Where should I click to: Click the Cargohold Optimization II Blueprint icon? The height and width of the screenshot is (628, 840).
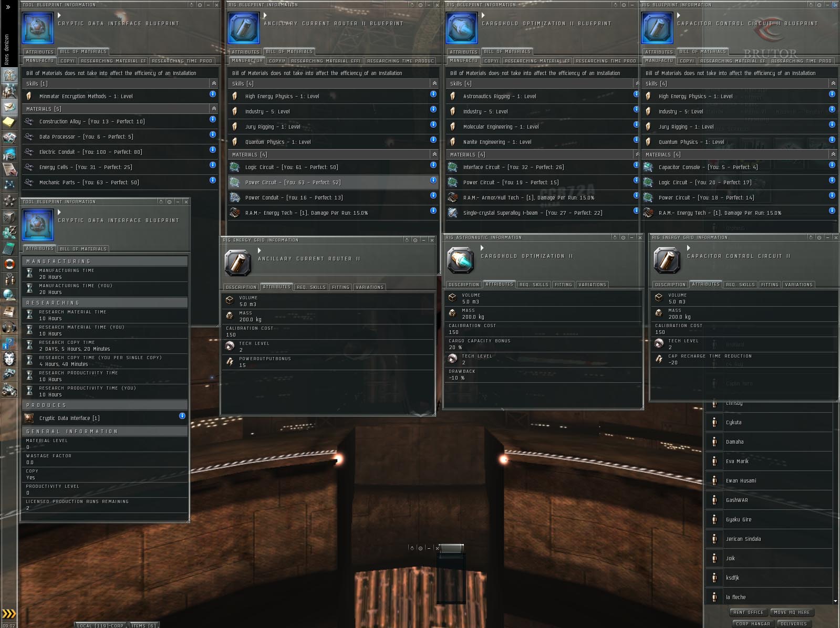[x=462, y=28]
